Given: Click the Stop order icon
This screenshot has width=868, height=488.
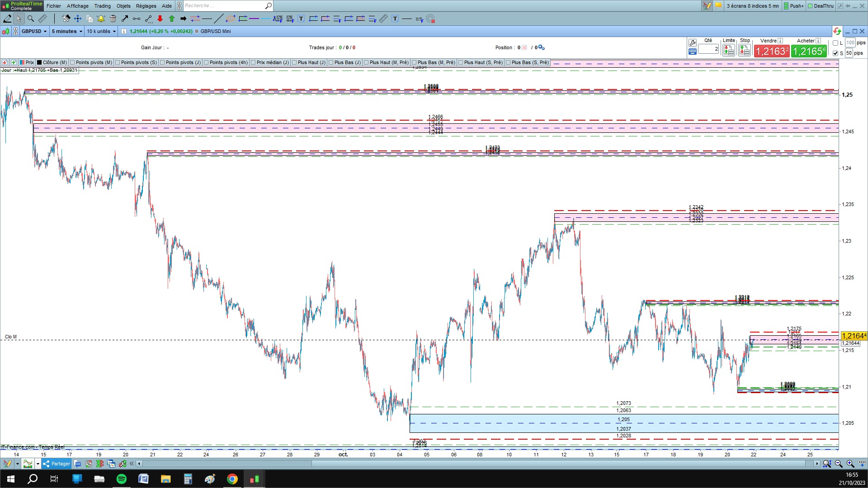Looking at the screenshot, I should [x=744, y=51].
